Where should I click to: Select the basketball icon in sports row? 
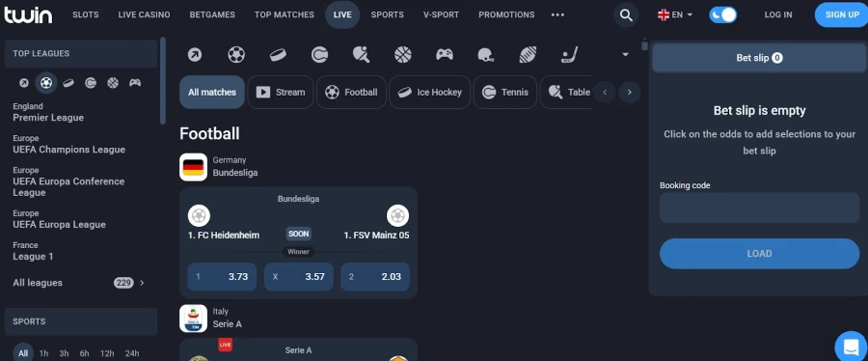(403, 54)
